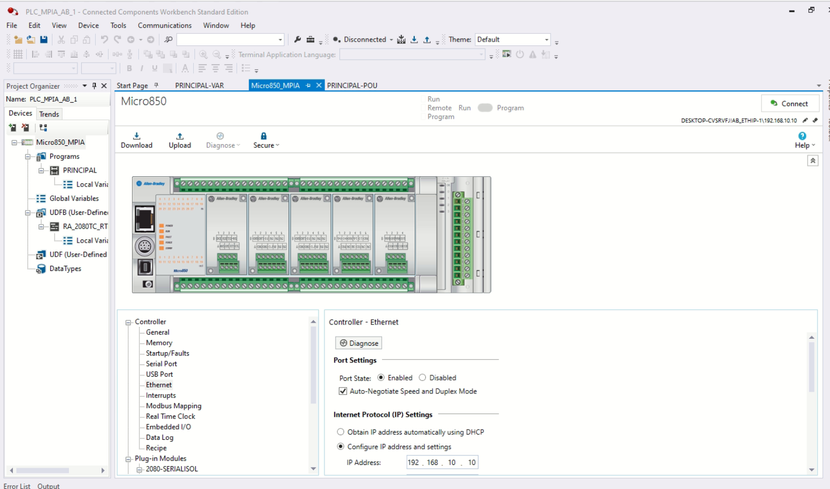Viewport: 830px width, 489px height.
Task: Collapse the Controller node in the settings tree
Action: pos(128,322)
